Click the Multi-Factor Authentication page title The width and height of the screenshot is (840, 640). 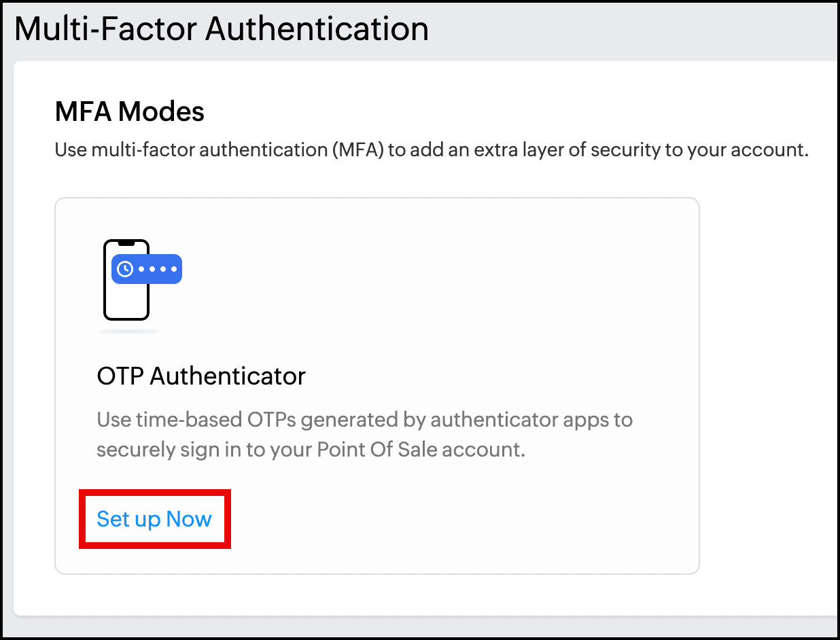pos(222,29)
